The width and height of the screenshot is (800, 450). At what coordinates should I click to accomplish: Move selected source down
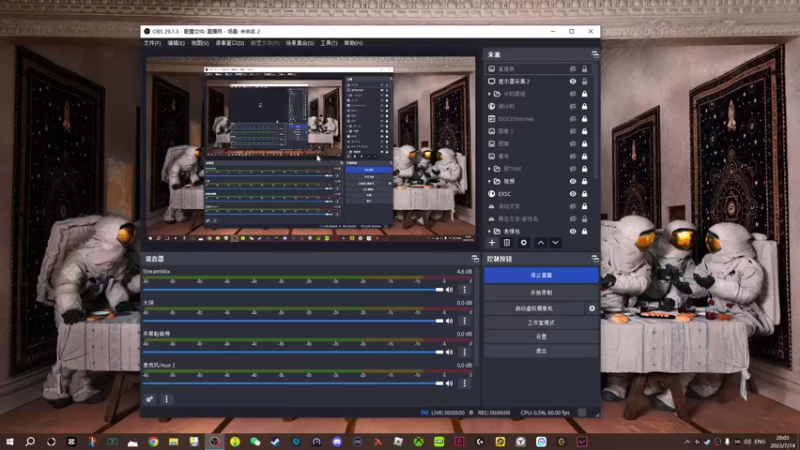tap(555, 243)
